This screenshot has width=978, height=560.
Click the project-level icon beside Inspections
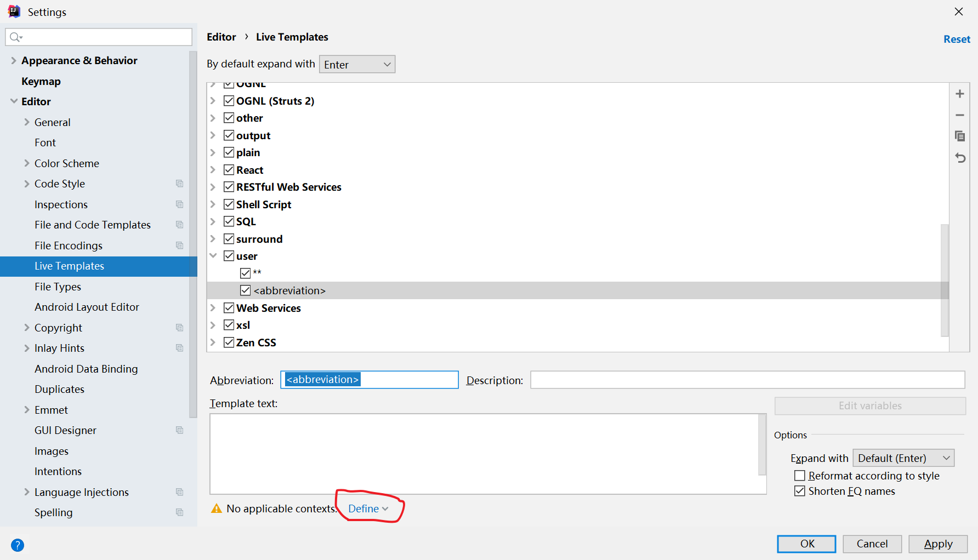[179, 204]
